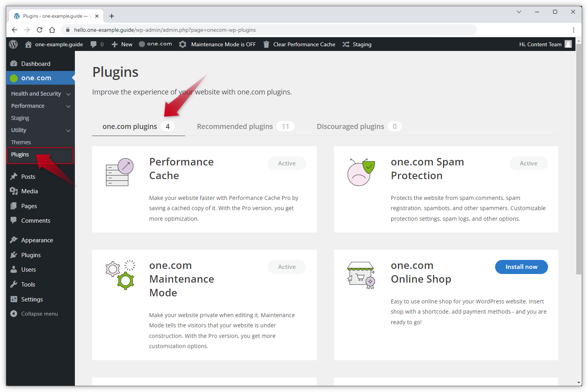The image size is (588, 392).
Task: Click the Staging shuffle icon in admin bar
Action: tap(346, 44)
